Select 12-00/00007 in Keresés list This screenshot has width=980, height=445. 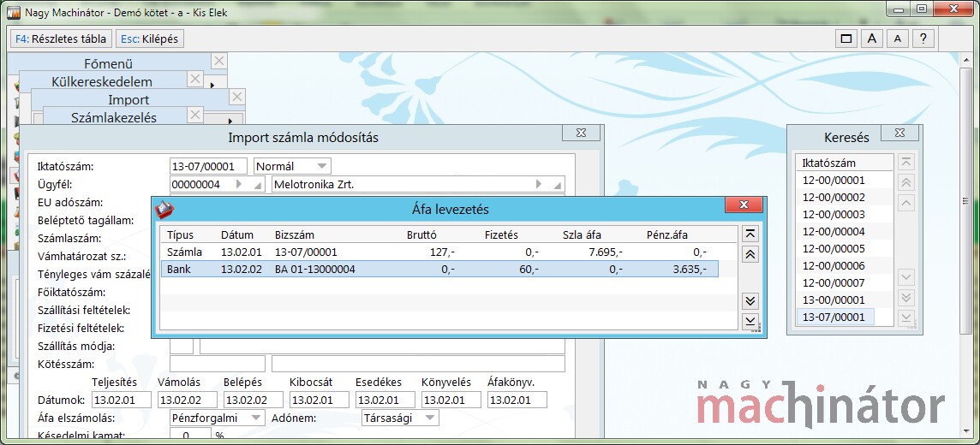pyautogui.click(x=834, y=282)
